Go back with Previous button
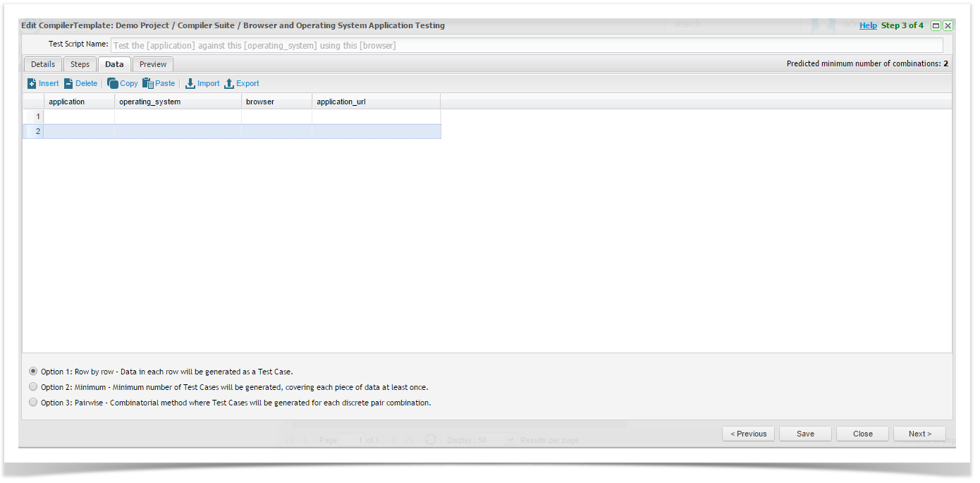Viewport: 980px width, 483px height. pos(748,434)
